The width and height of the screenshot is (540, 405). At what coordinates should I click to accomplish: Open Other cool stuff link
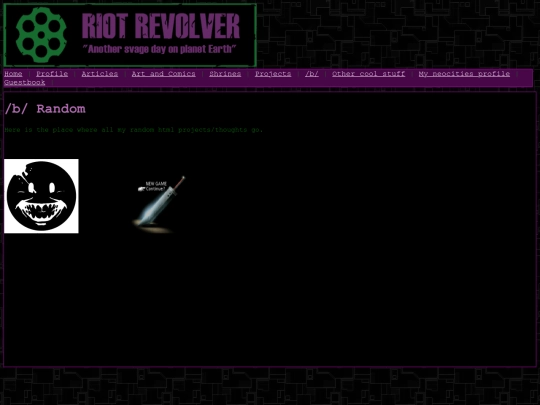tap(368, 74)
